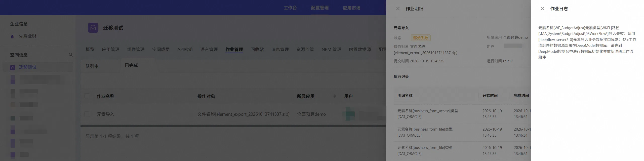Viewport: 644px width, 161px height.
Task: Click the element_export_20261013741337.zip cell in table
Action: 243,114
